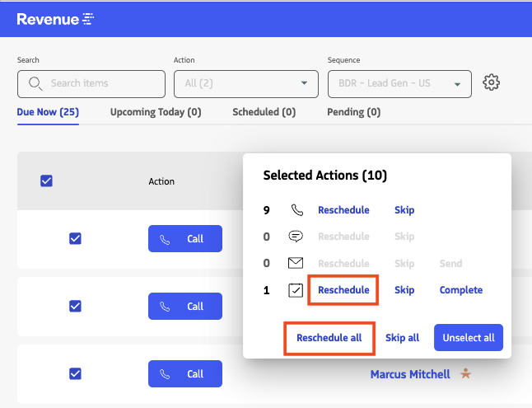The image size is (532, 408).
Task: Open the Action dropdown showing All (2)
Action: [246, 84]
